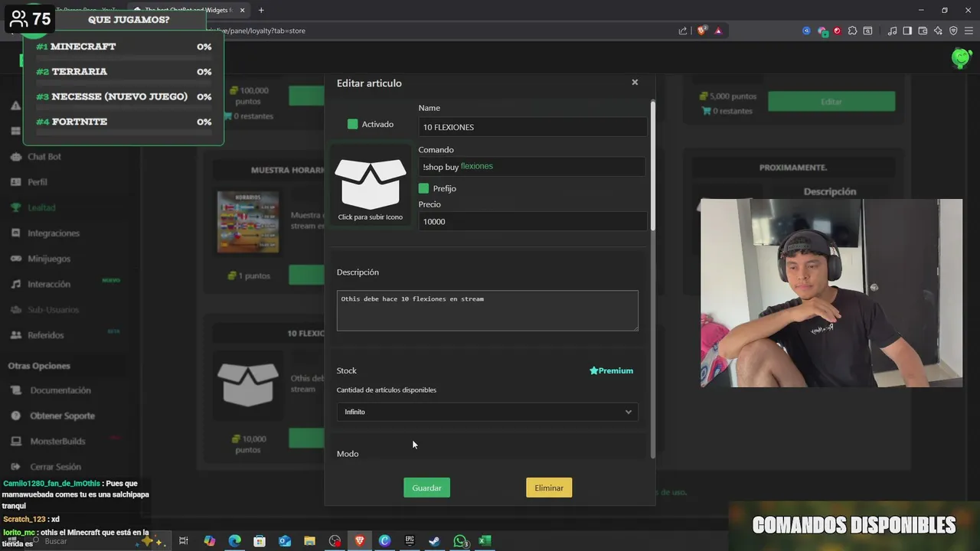The image size is (980, 551).
Task: Open the Stock quantity dropdown showing Infinito
Action: coord(488,412)
